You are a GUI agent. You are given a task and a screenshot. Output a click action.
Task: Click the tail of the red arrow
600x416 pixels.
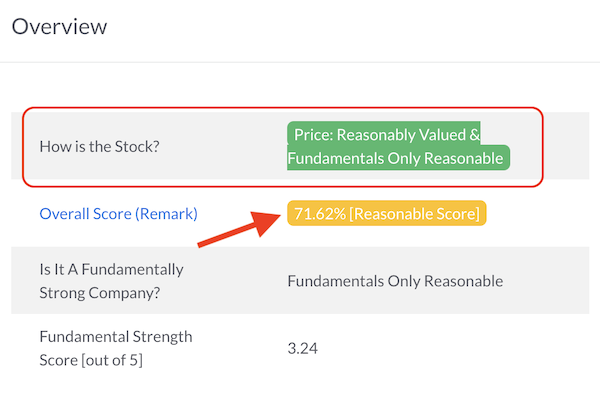pos(203,244)
